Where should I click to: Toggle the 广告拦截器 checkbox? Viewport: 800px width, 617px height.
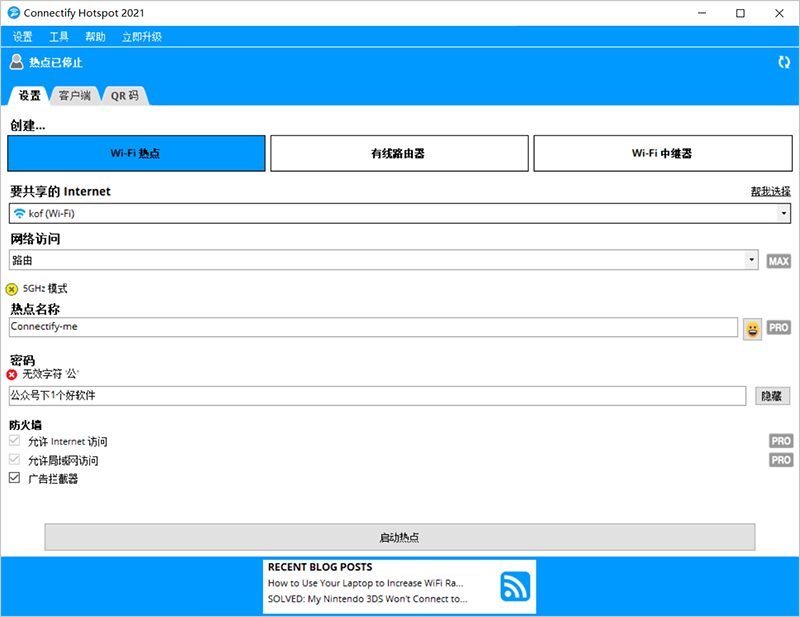[x=14, y=479]
